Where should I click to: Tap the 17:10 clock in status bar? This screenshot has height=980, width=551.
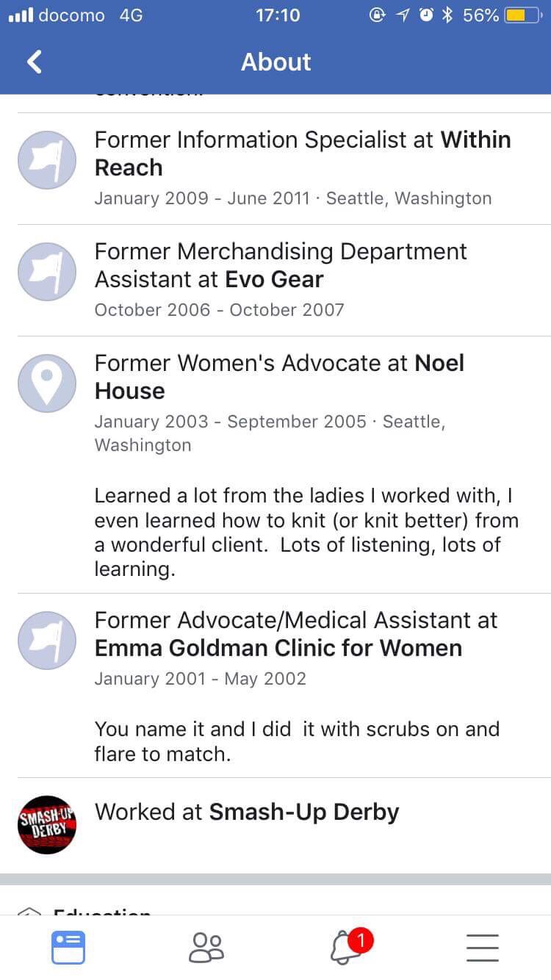[278, 15]
